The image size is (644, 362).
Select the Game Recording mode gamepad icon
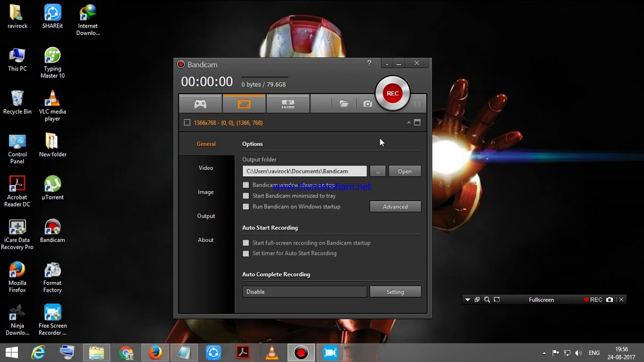[200, 104]
